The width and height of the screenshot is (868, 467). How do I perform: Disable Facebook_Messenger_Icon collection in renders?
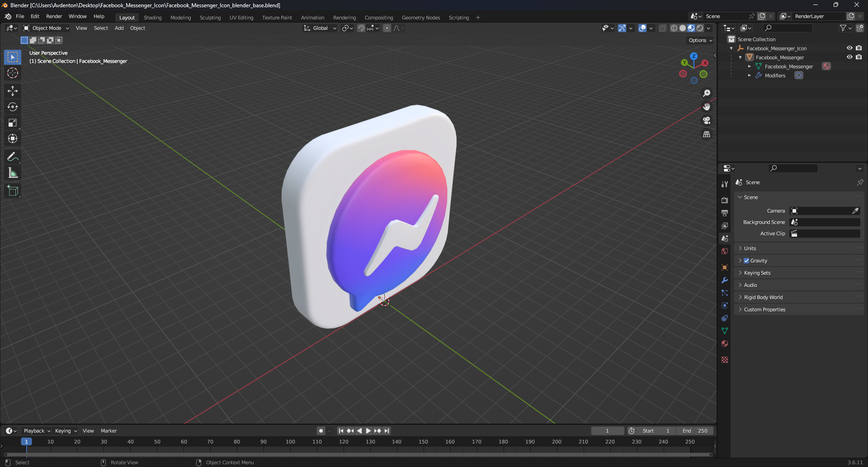coord(859,48)
